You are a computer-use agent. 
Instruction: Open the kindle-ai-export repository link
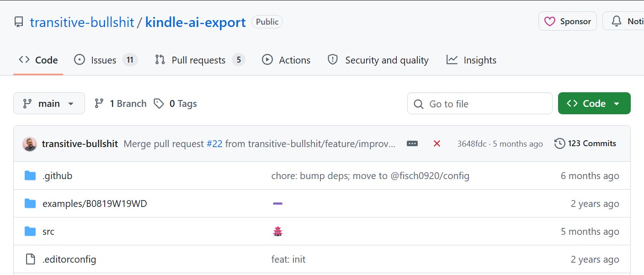[195, 22]
